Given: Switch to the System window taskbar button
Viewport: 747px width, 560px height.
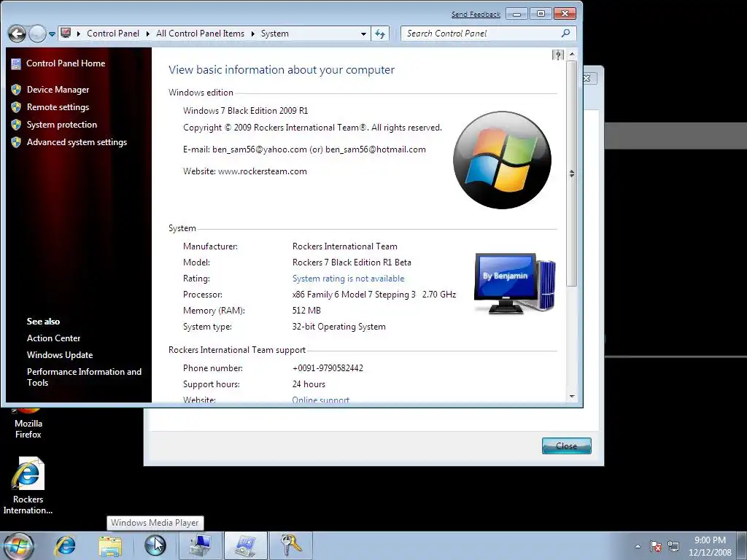Looking at the screenshot, I should pyautogui.click(x=245, y=545).
